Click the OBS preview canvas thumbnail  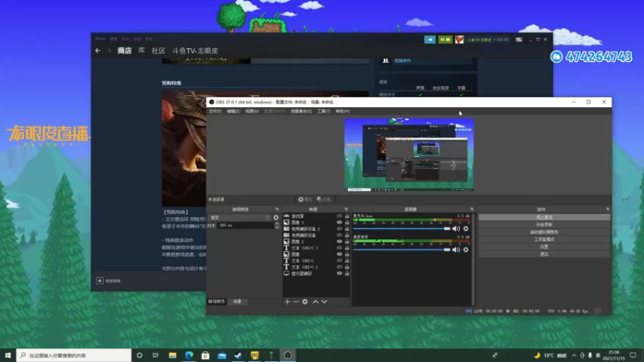(x=409, y=154)
